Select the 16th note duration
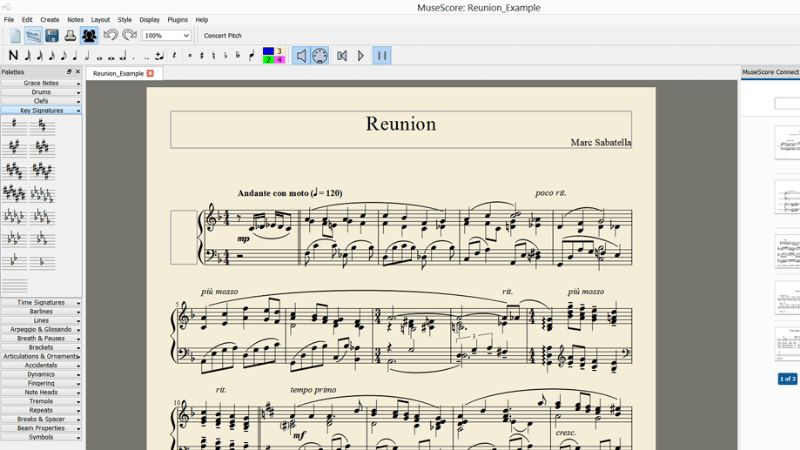 (52, 56)
